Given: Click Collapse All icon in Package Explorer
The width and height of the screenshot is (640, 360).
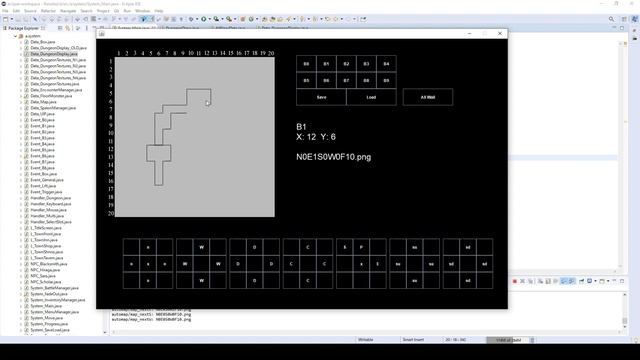Looking at the screenshot, I should click(x=60, y=28).
